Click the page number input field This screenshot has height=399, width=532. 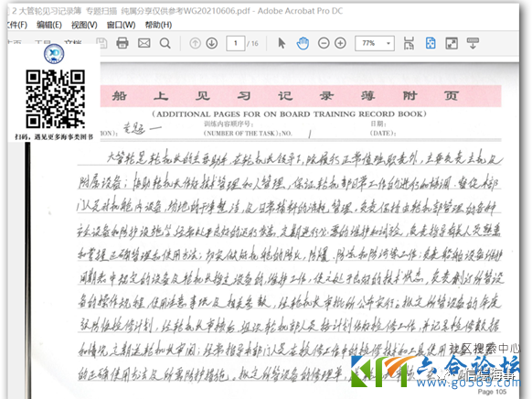click(236, 43)
